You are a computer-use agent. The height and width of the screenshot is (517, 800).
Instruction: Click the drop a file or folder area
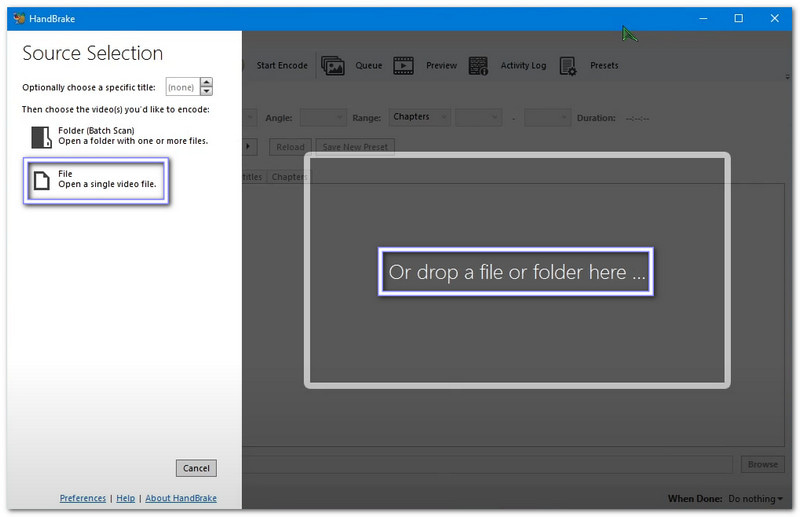pyautogui.click(x=516, y=272)
